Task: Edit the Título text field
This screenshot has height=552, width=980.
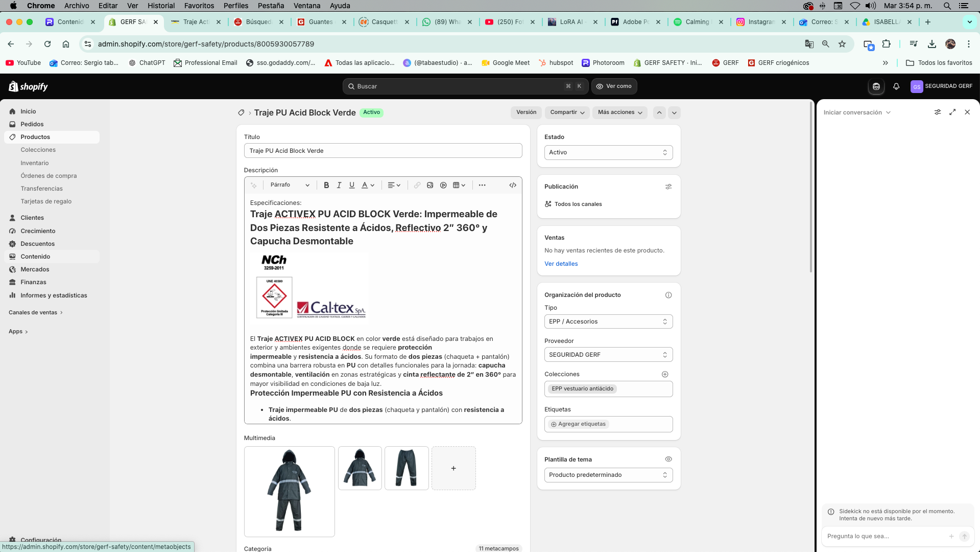Action: [x=383, y=151]
